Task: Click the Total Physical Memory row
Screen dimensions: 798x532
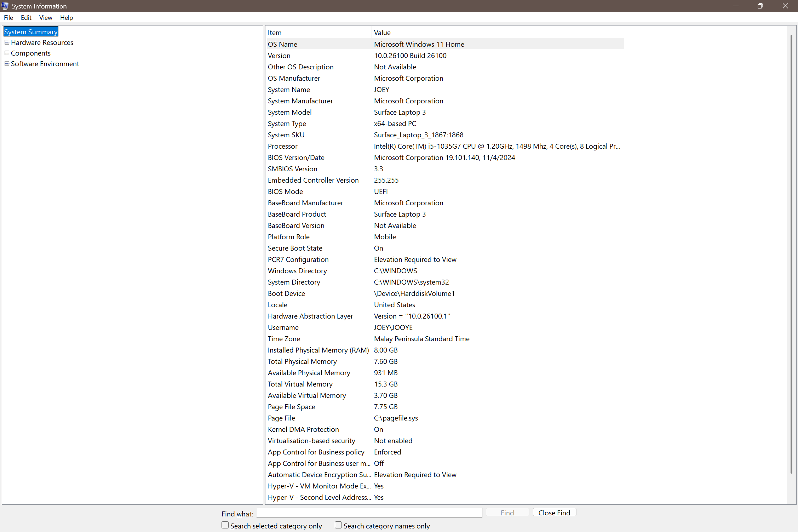Action: click(x=445, y=361)
